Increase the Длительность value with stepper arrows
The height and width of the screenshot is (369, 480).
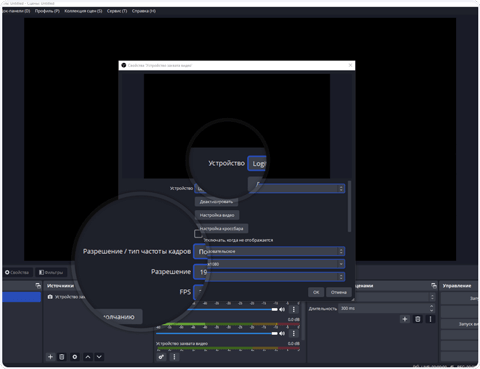[x=432, y=306]
